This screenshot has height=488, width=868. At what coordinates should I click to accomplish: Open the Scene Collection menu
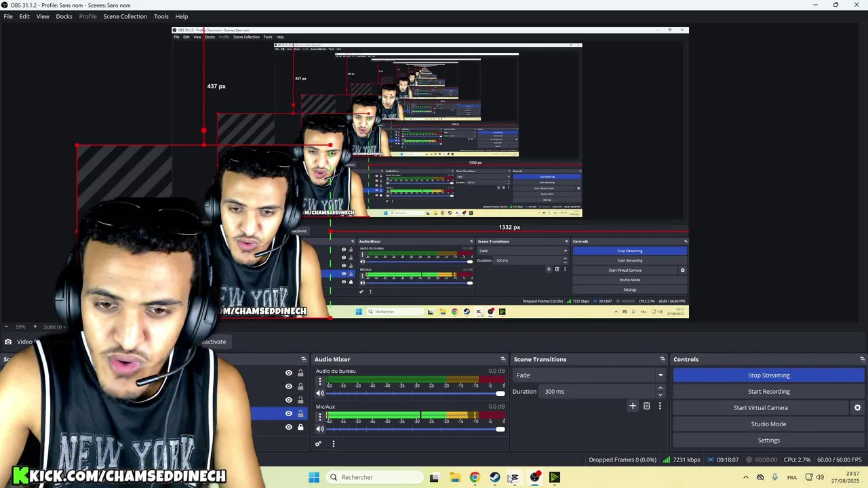125,16
